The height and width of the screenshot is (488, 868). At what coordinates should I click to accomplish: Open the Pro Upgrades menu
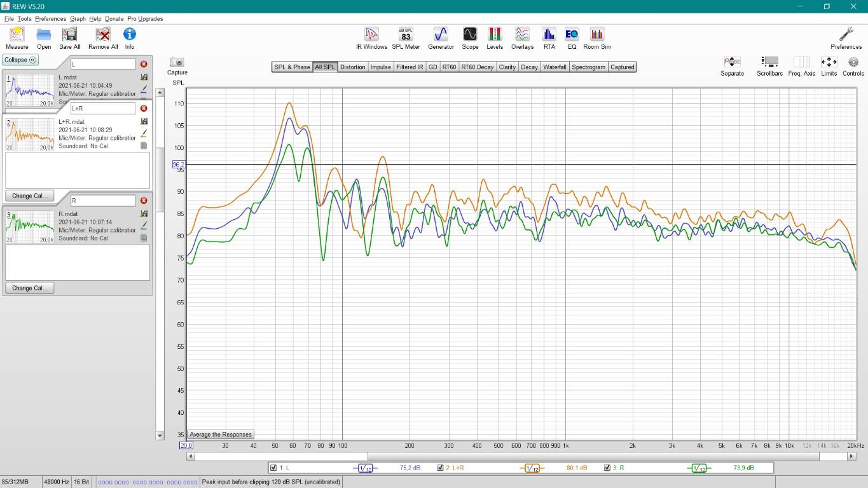coord(145,19)
